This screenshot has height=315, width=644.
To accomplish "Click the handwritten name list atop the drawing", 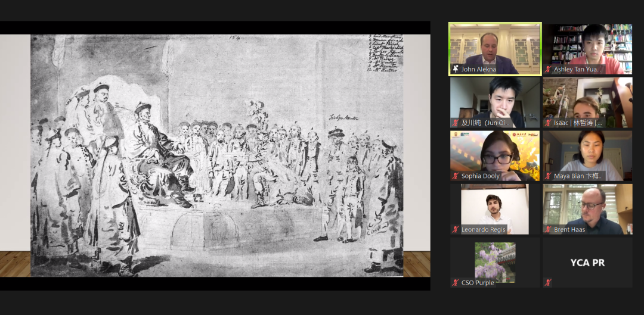I will click(x=386, y=54).
